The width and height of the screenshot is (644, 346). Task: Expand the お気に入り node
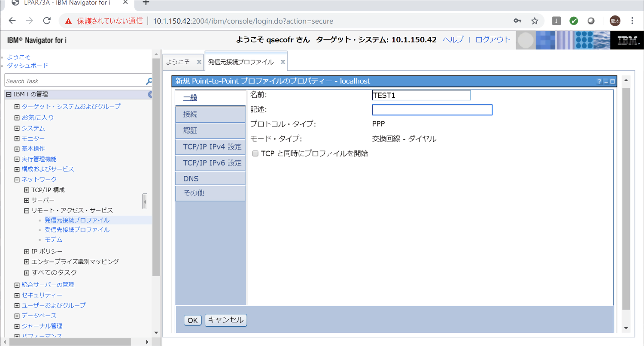[17, 117]
